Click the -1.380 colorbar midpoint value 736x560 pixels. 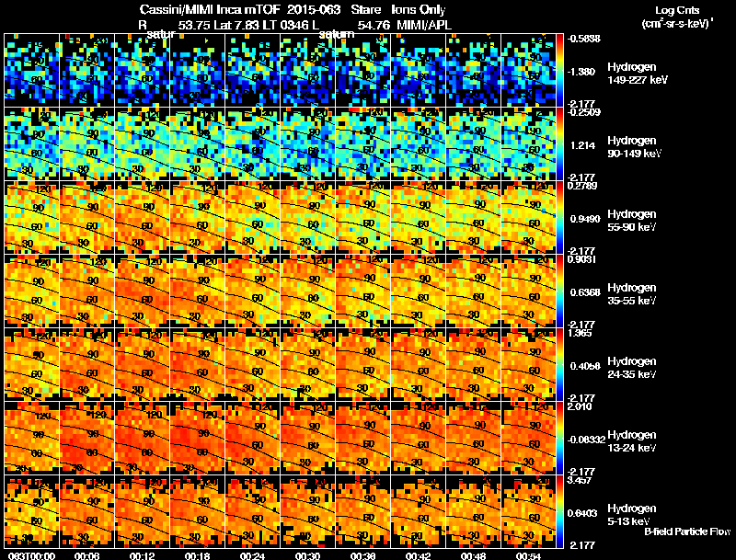(x=582, y=72)
